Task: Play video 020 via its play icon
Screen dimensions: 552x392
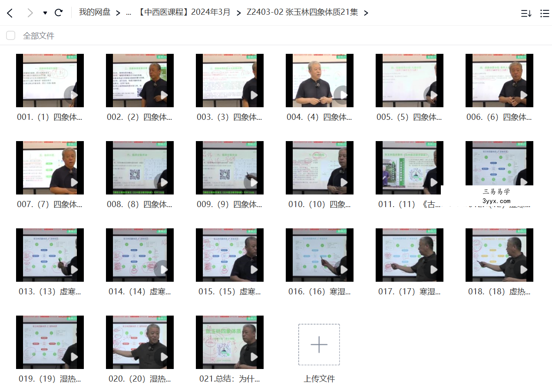Action: (163, 356)
